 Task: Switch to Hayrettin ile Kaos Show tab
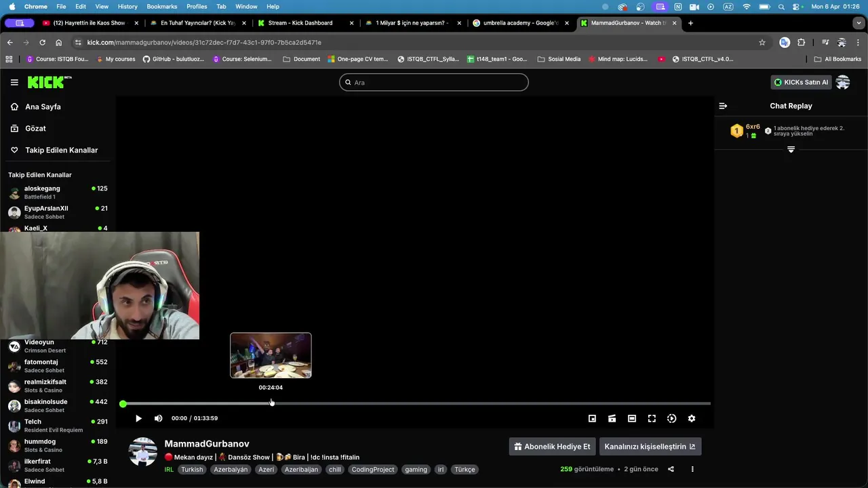89,23
